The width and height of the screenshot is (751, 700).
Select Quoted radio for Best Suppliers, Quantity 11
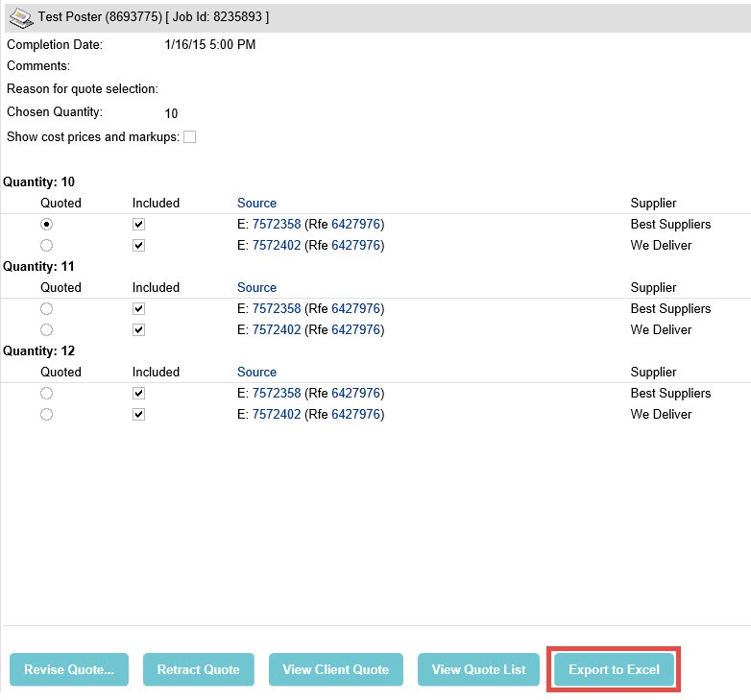tap(46, 309)
